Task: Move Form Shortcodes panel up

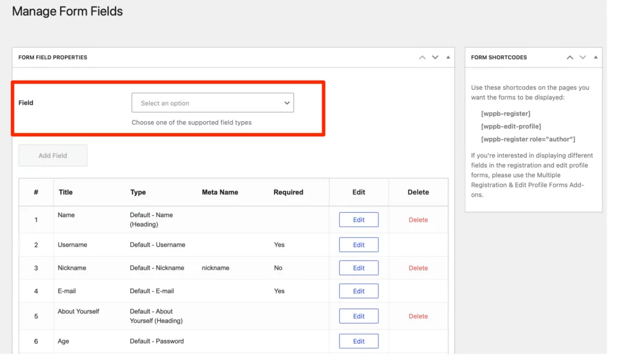Action: (x=570, y=57)
